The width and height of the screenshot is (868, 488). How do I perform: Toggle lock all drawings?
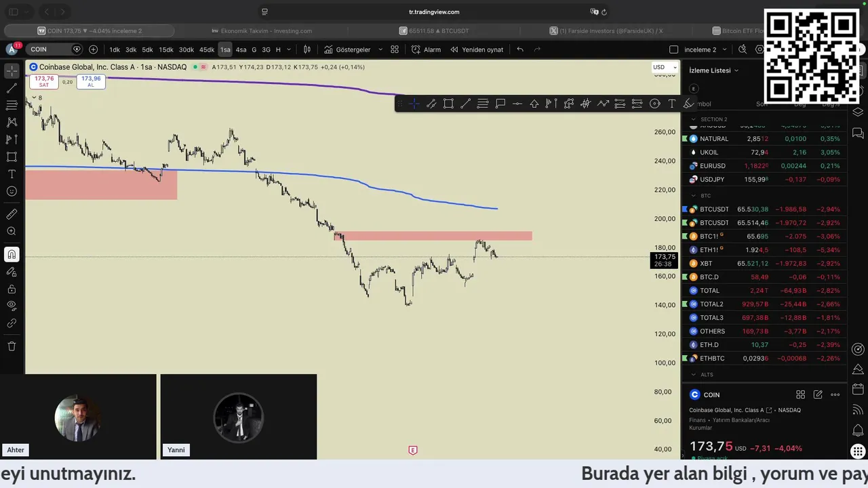(12, 289)
